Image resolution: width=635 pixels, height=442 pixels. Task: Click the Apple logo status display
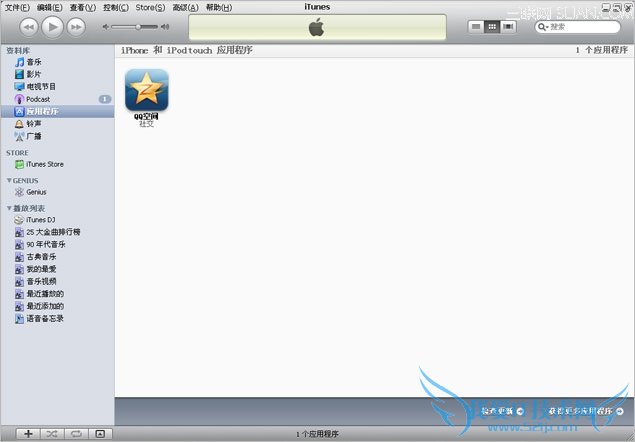pyautogui.click(x=317, y=28)
